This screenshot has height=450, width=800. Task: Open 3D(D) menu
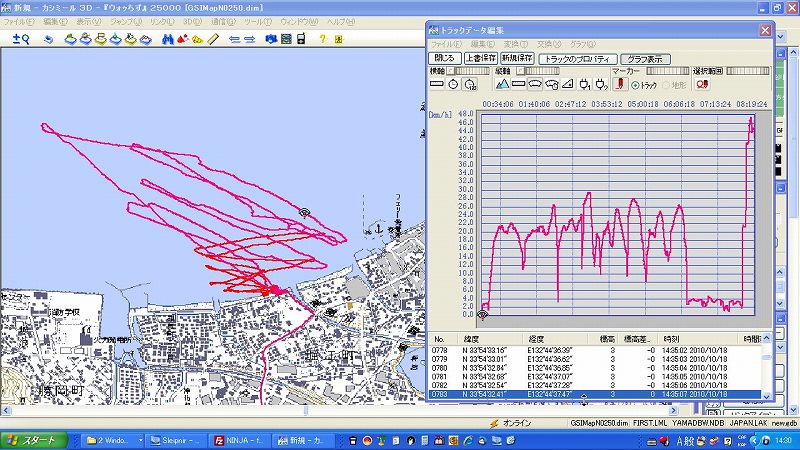192,22
